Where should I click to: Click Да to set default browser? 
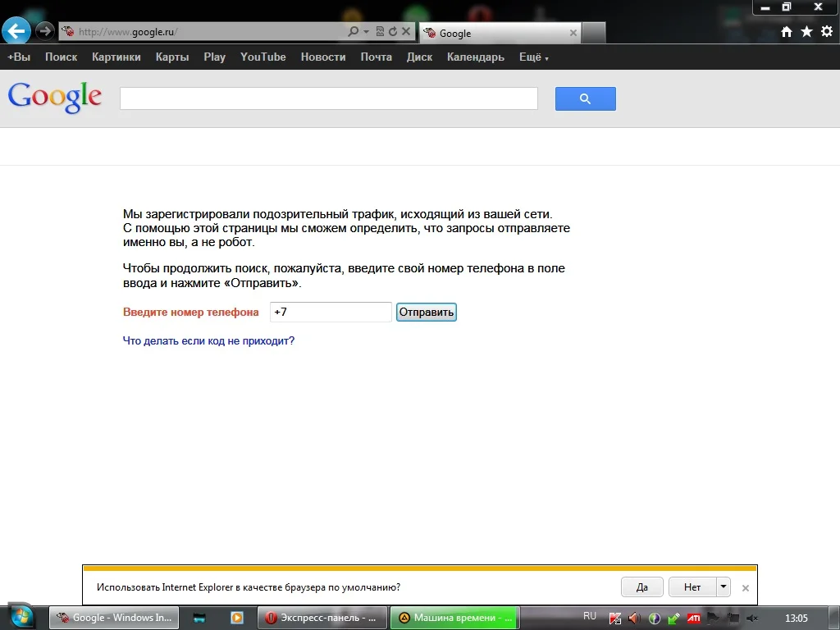[x=642, y=587]
